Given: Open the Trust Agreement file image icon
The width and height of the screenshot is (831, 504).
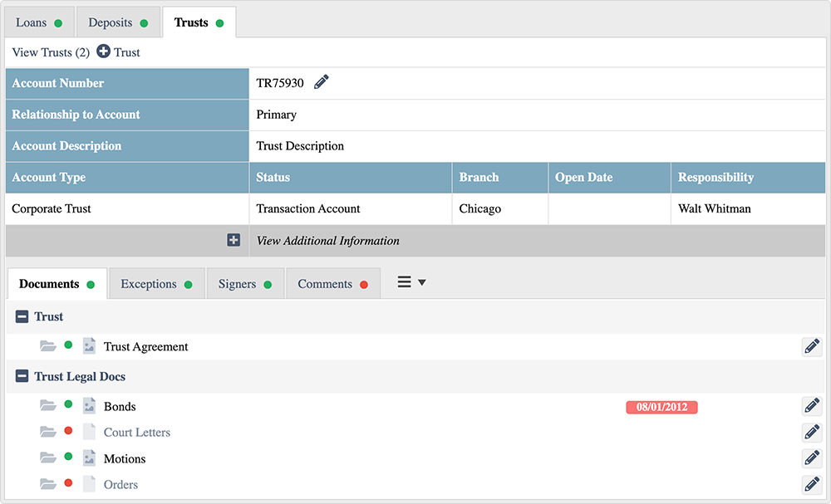Looking at the screenshot, I should point(89,347).
